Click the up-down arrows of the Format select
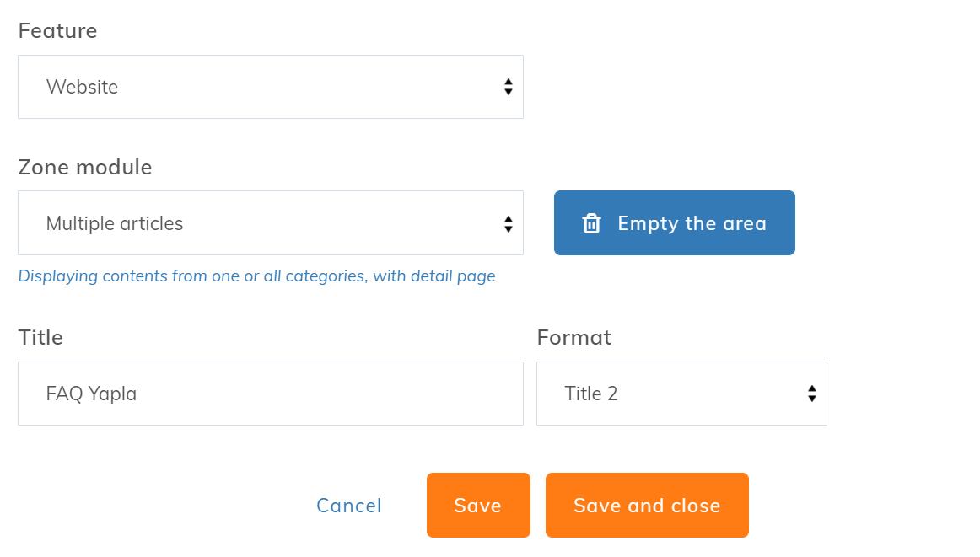 [811, 394]
